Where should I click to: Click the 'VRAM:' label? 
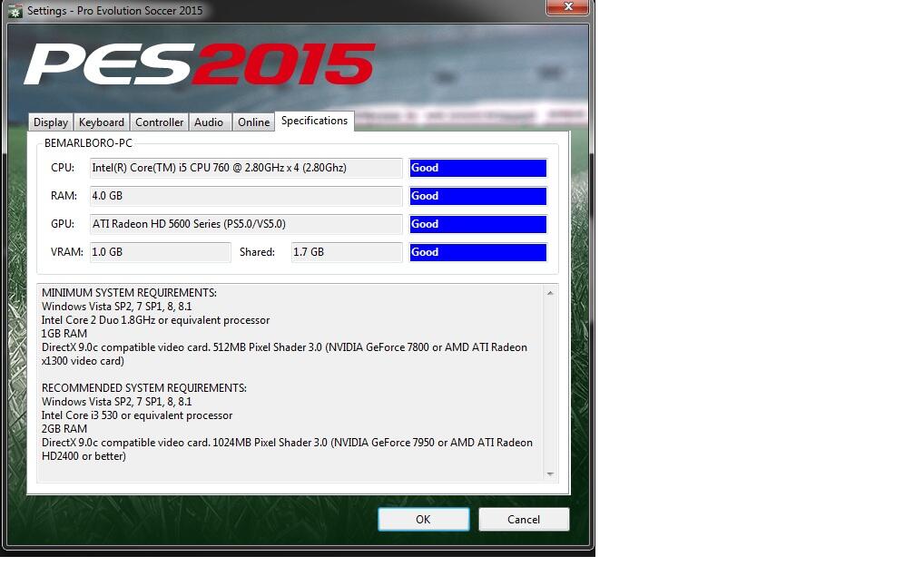66,252
